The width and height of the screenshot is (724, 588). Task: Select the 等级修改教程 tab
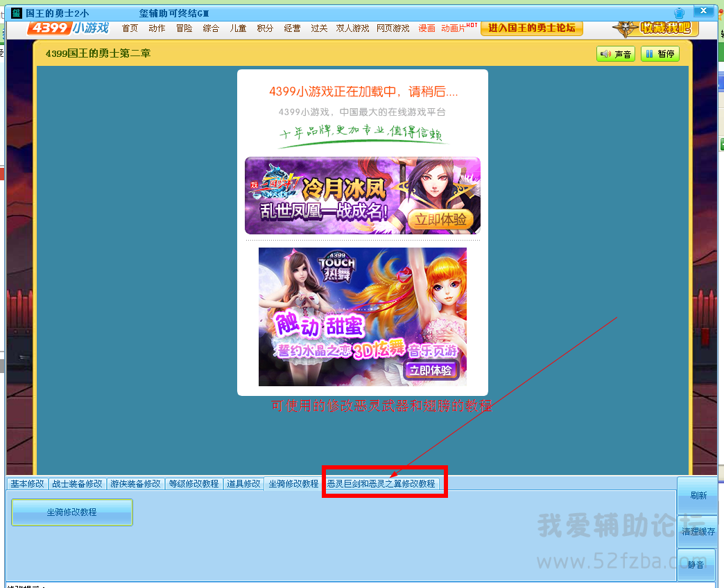point(193,484)
